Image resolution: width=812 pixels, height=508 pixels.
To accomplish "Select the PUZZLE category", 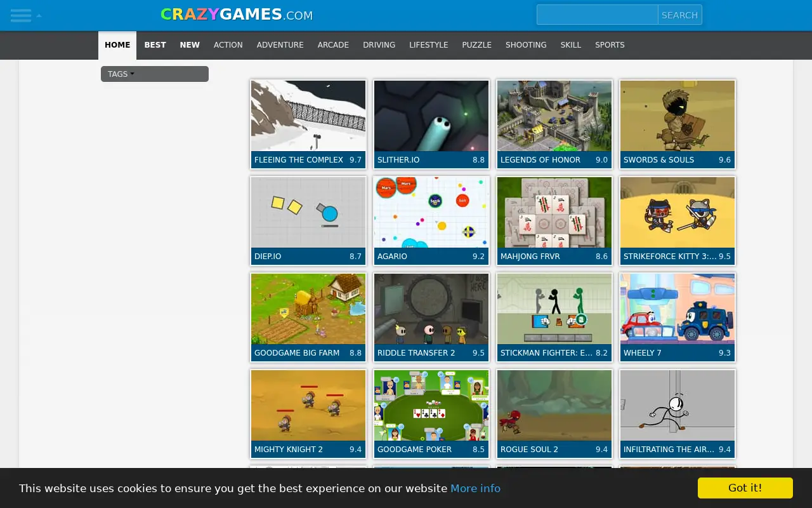I will click(477, 45).
